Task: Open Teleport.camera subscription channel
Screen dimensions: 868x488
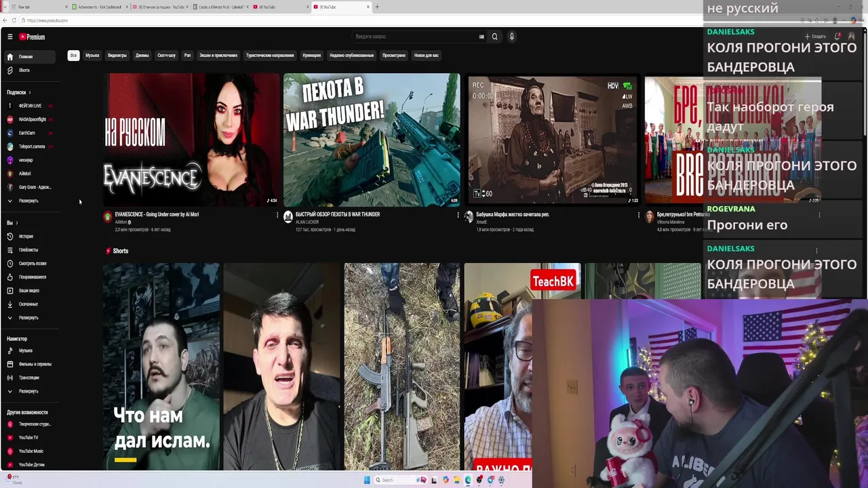Action: coord(31,147)
